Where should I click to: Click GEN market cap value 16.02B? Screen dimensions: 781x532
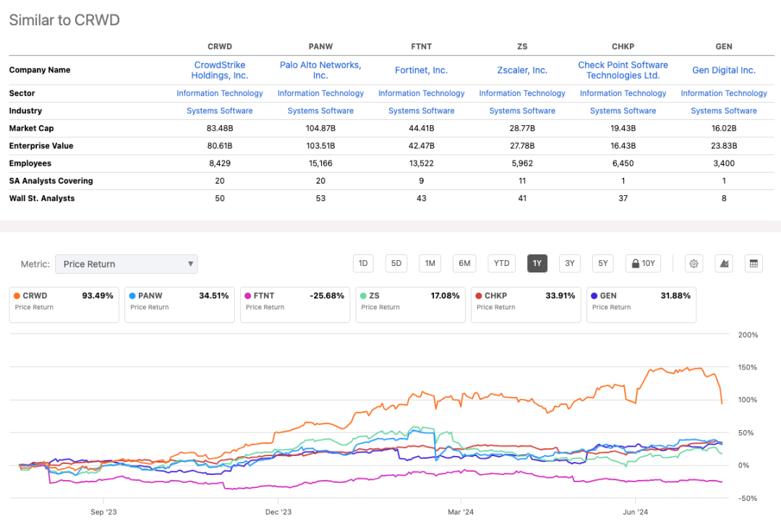724,128
